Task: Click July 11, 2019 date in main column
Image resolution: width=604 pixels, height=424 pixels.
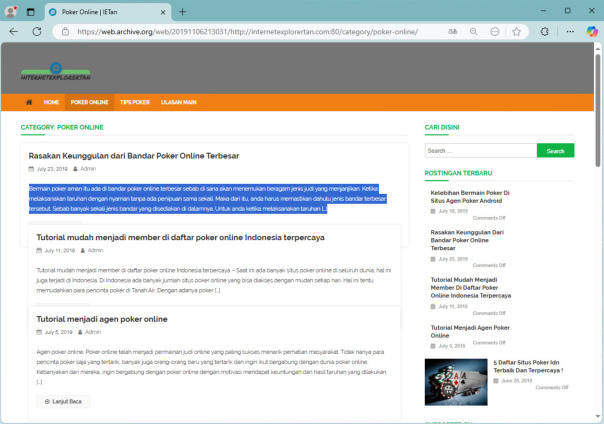Action: coord(60,250)
